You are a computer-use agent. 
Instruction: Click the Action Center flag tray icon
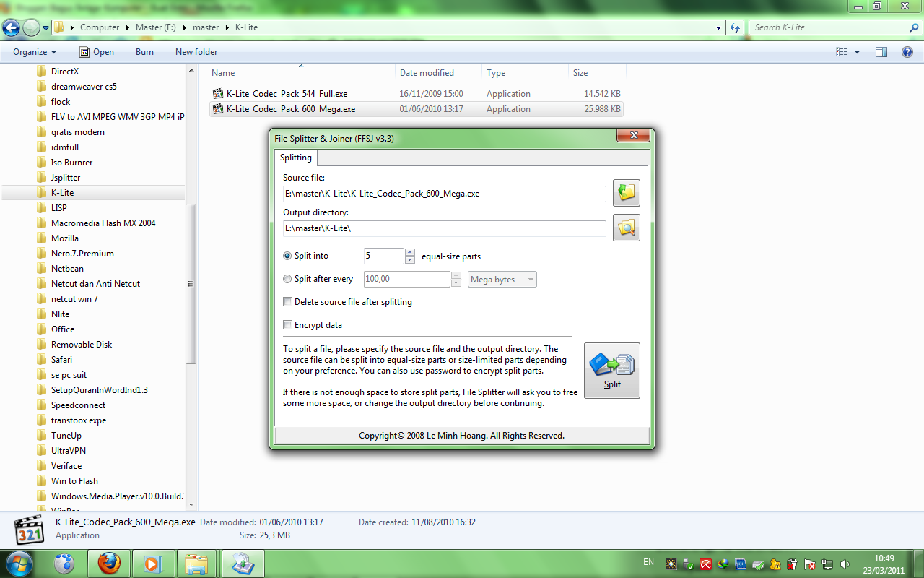[x=810, y=564]
